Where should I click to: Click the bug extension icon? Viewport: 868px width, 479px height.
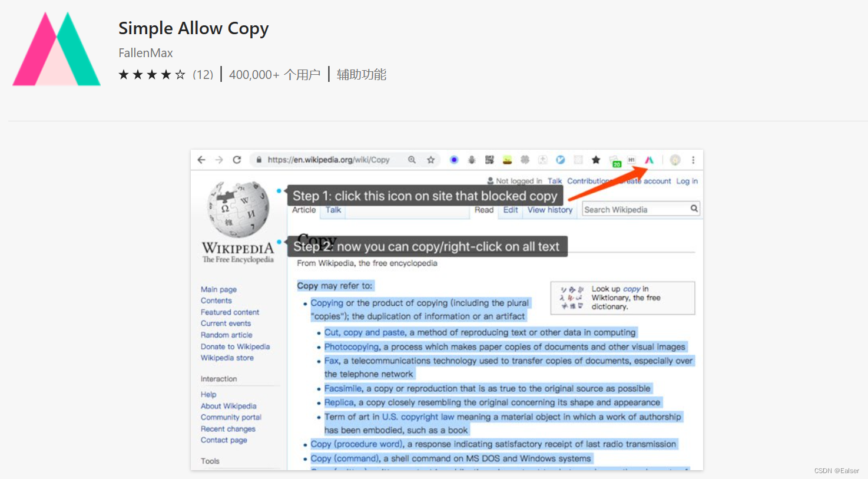(x=472, y=160)
